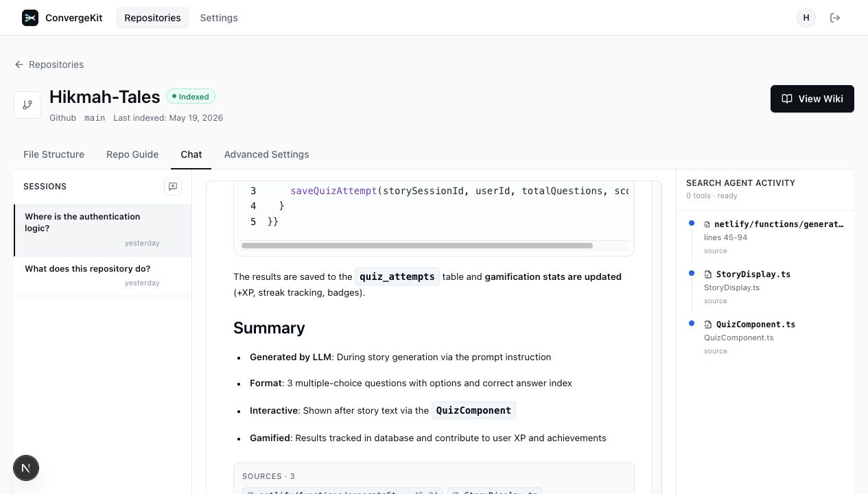Click the Summary heading
Screen dimensions: 868x494
click(x=269, y=328)
